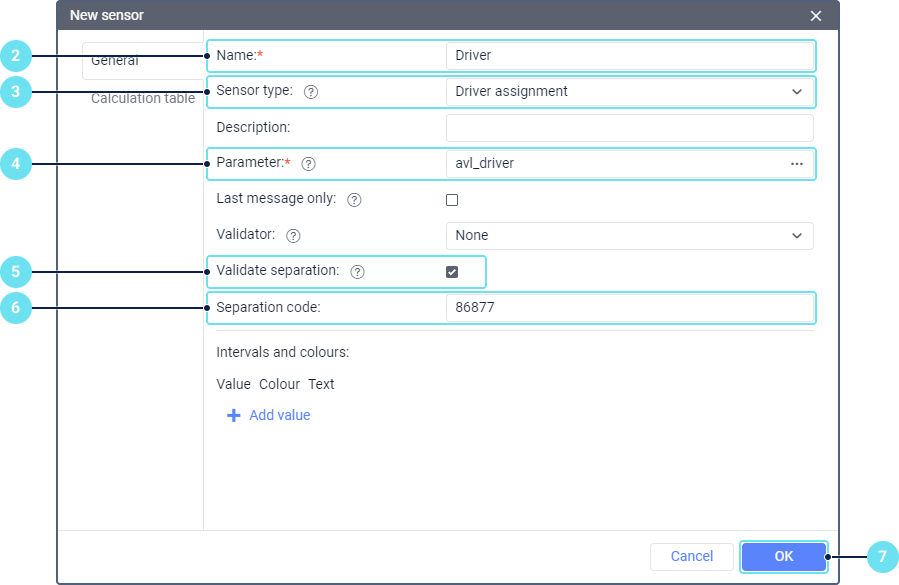
Task: Expand the Validator dropdown
Action: click(629, 235)
